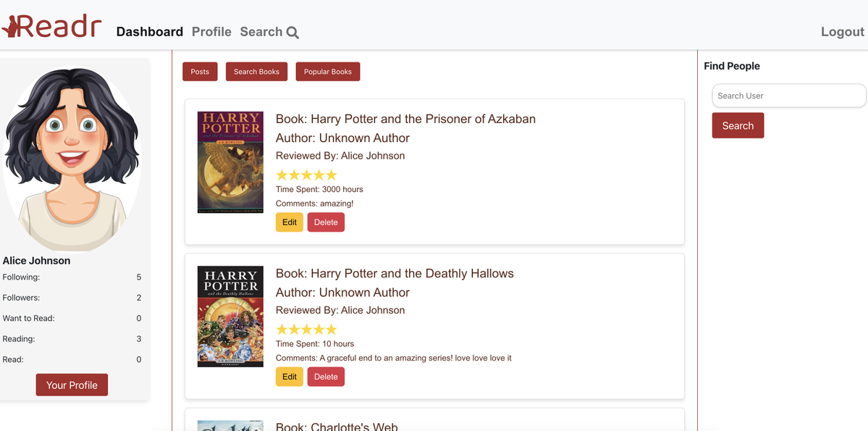Click the Following count row
Image resolution: width=868 pixels, height=431 pixels.
[x=72, y=277]
